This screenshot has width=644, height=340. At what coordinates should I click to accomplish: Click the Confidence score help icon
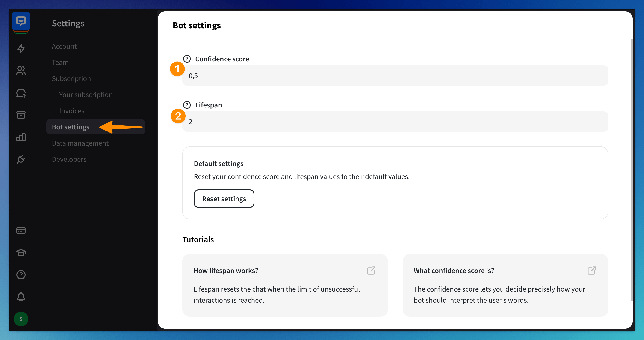pyautogui.click(x=187, y=59)
